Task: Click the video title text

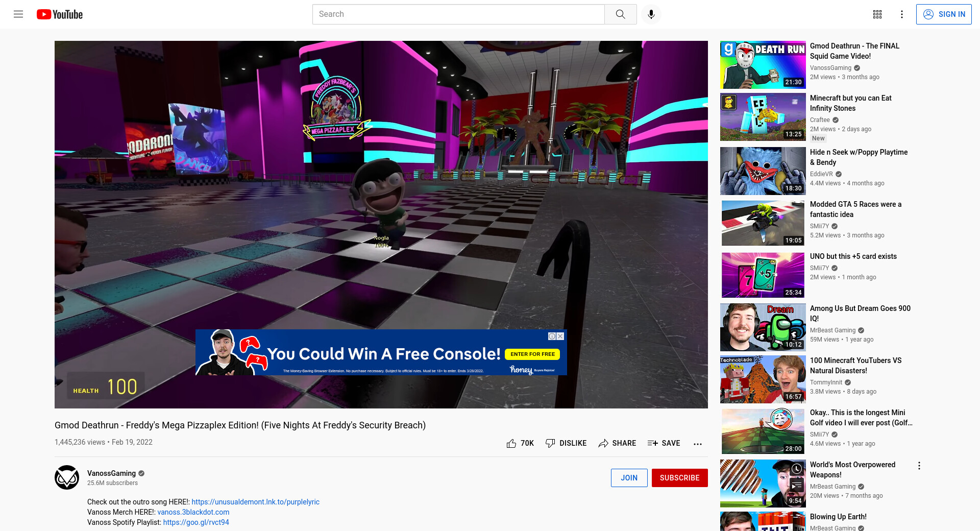Action: (x=240, y=425)
